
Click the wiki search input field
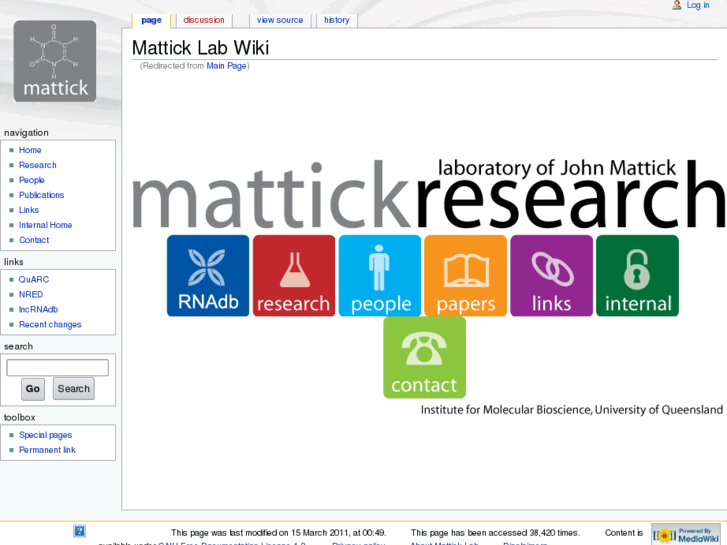click(57, 367)
